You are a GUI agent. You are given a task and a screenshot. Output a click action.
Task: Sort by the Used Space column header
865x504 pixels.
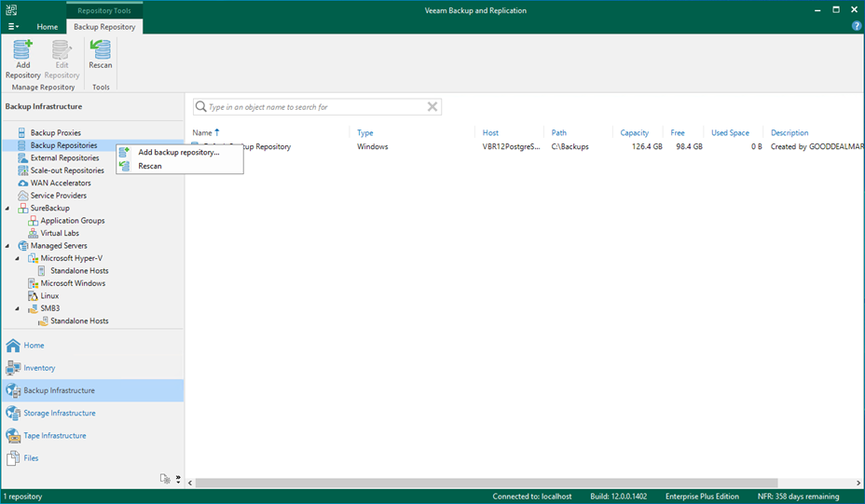point(730,133)
